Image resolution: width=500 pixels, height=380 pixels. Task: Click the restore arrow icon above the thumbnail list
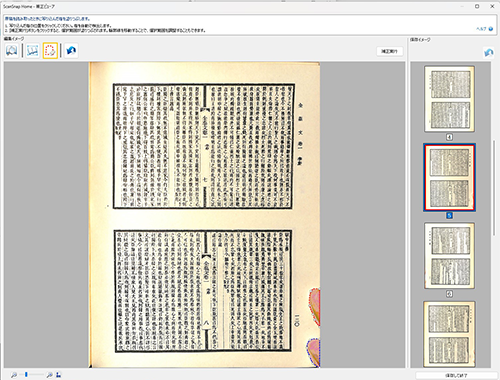tap(489, 53)
